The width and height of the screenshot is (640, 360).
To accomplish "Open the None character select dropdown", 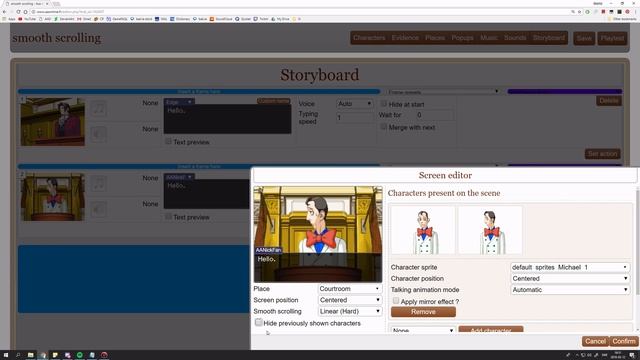I will click(423, 330).
